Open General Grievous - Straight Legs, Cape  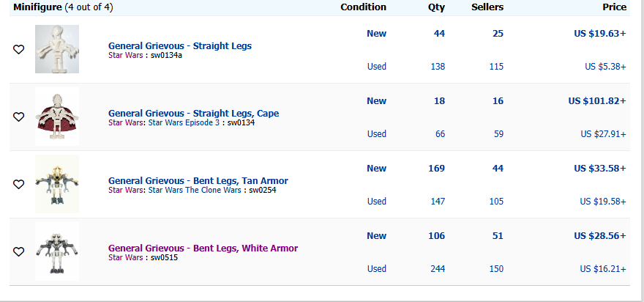193,113
